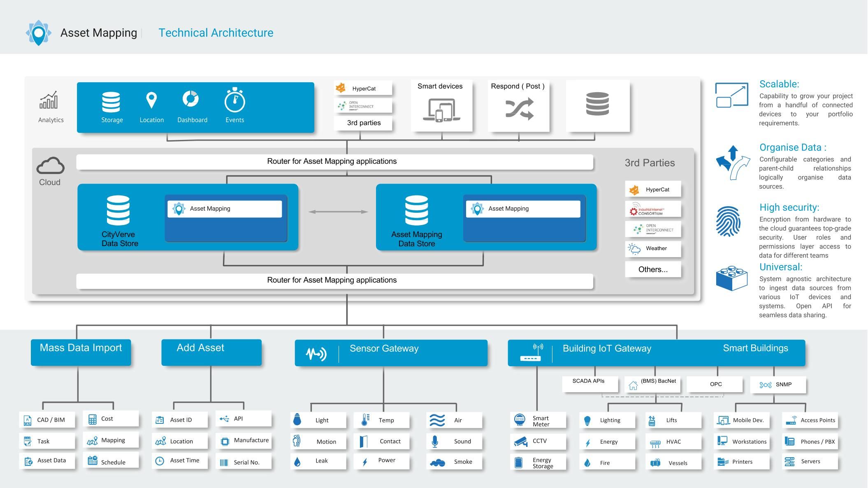Click the Industrial Internet Consortium box
Viewport: 868px width, 488px height.
(x=653, y=209)
